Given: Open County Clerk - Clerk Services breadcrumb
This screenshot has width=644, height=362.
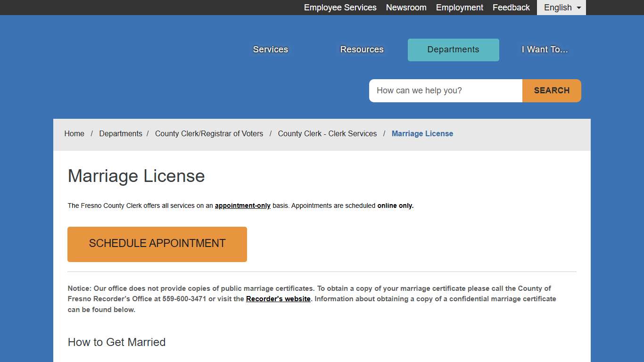Looking at the screenshot, I should click(x=327, y=133).
